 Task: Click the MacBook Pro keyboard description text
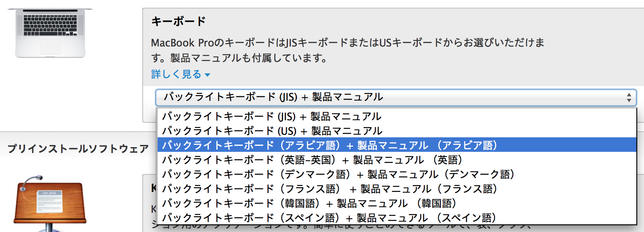click(x=348, y=50)
